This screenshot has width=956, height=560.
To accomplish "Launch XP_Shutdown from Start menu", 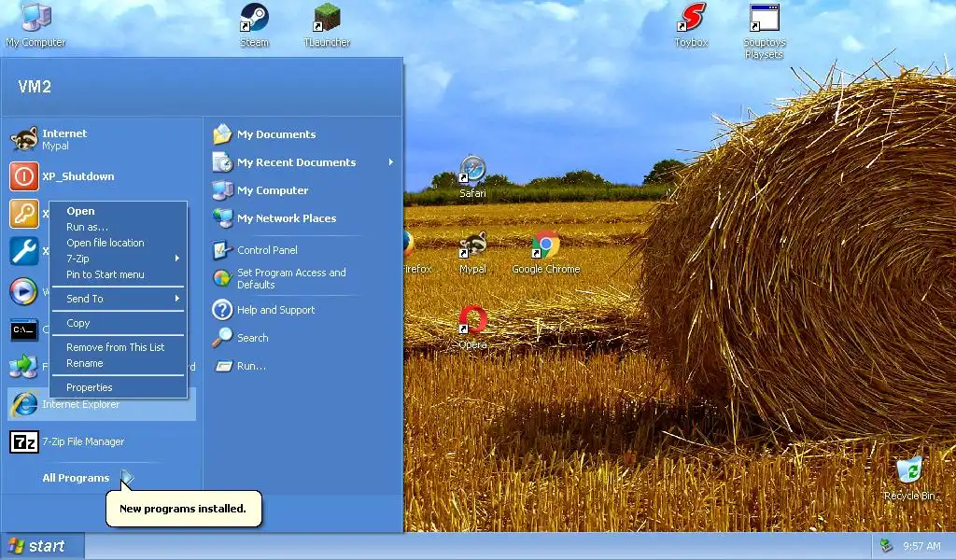I will (x=101, y=176).
